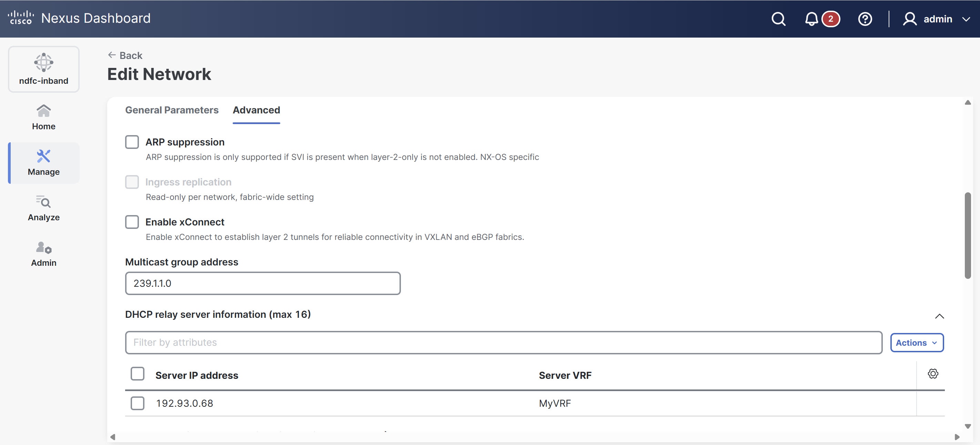Check the Enable xConnect checkbox

pos(132,222)
